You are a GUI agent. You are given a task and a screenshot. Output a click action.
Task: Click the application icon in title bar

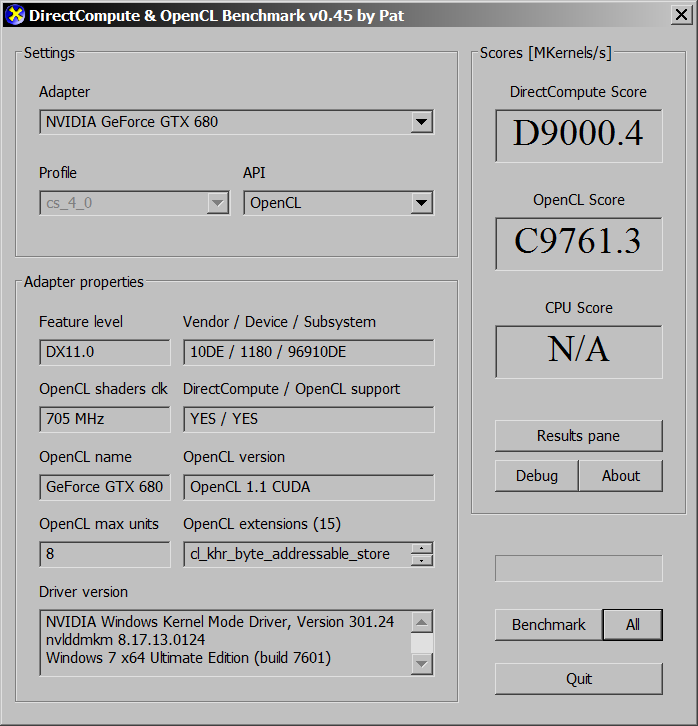click(14, 16)
